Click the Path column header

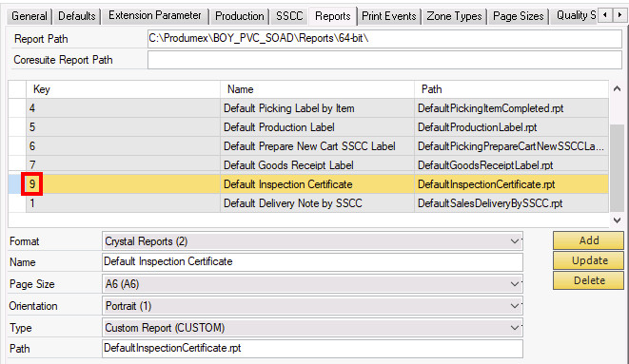pyautogui.click(x=511, y=89)
